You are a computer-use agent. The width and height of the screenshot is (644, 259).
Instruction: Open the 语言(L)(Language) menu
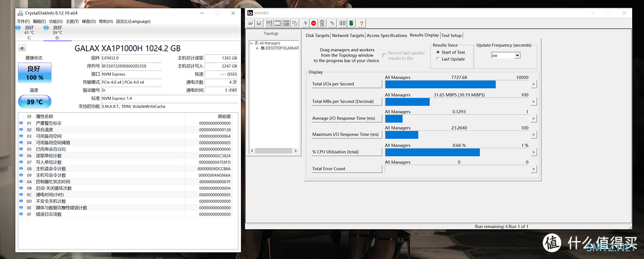pyautogui.click(x=133, y=21)
